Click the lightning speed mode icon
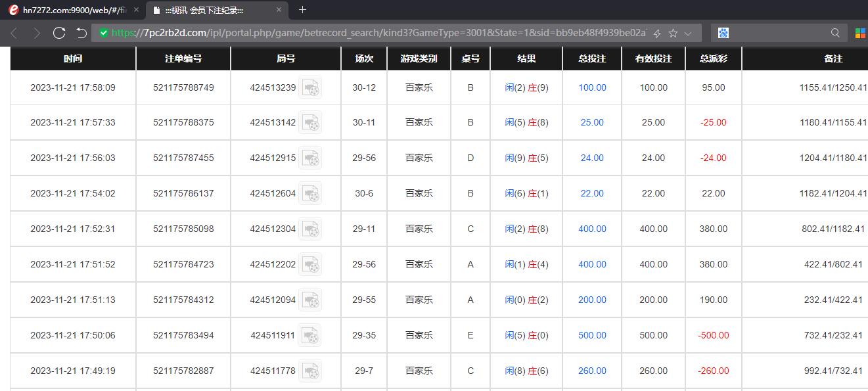Viewport: 868px width, 391px height. point(656,33)
